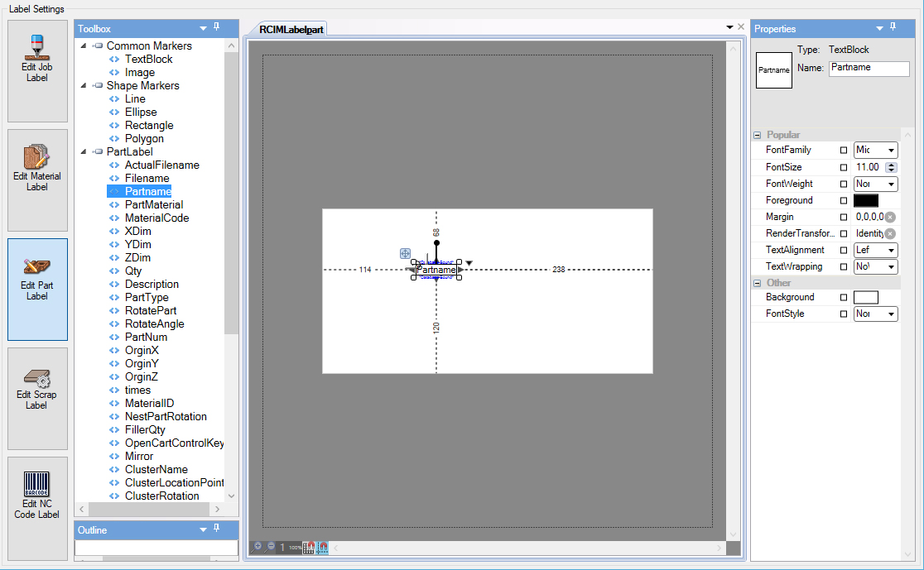This screenshot has width=924, height=570.
Task: Check the Background property checkbox
Action: pyautogui.click(x=845, y=297)
